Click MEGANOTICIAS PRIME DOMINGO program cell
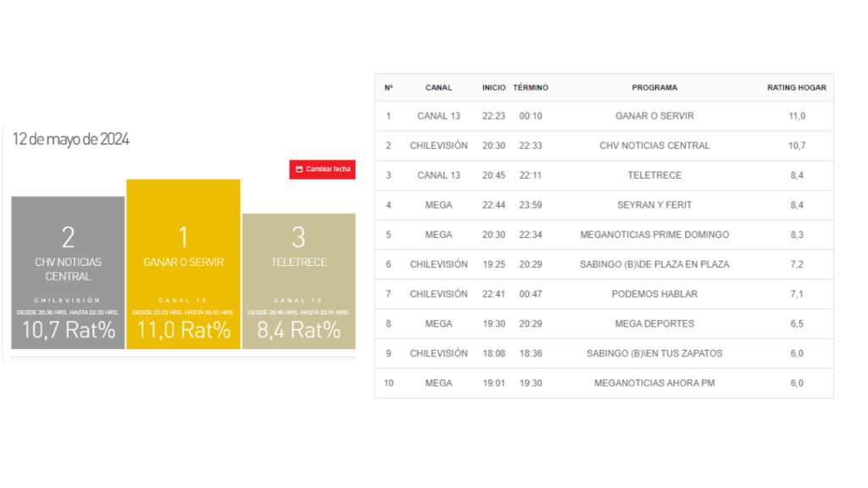Viewport: 868px width, 488px height. (654, 235)
